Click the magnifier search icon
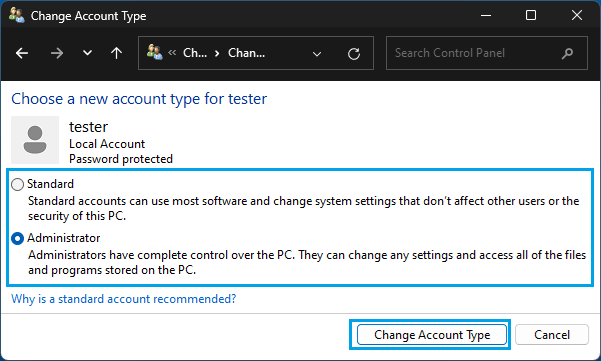Viewport: 601px width, 361px height. [x=568, y=53]
